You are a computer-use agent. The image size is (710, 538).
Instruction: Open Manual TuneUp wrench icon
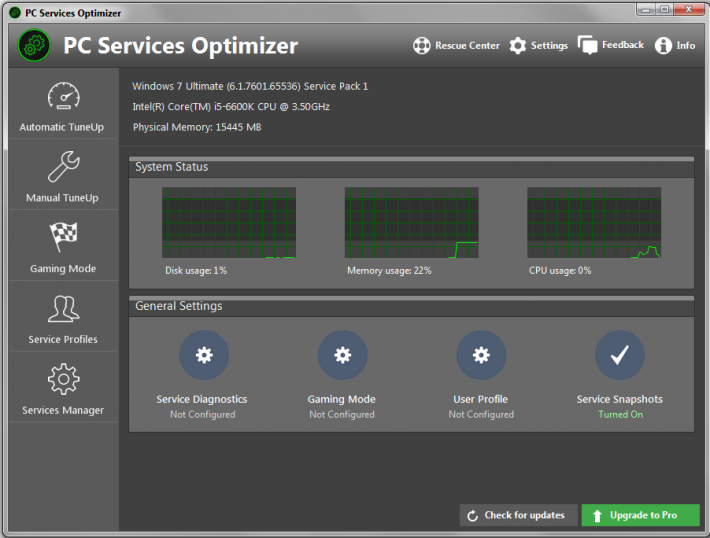pos(63,166)
